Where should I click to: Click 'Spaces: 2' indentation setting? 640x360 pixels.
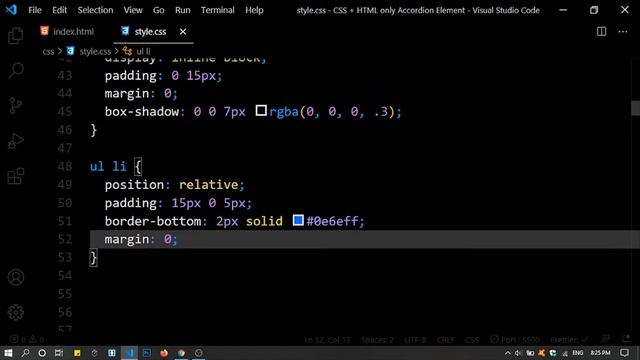pos(377,340)
